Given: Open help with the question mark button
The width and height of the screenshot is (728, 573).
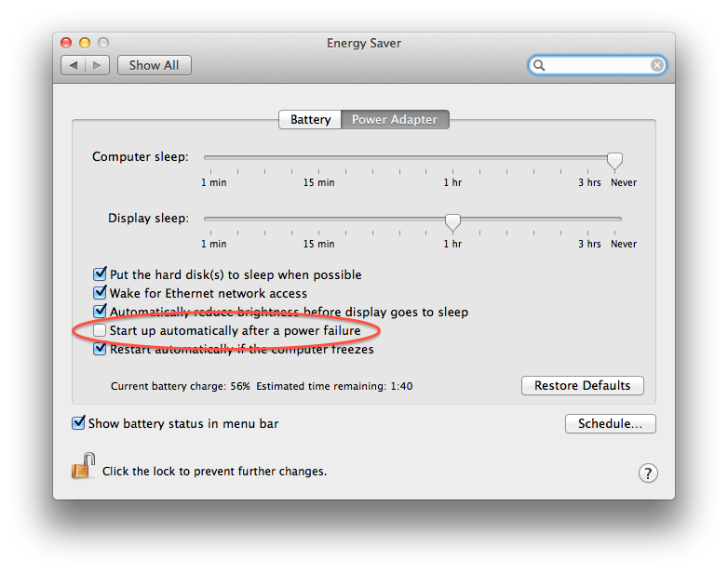Looking at the screenshot, I should tap(648, 473).
